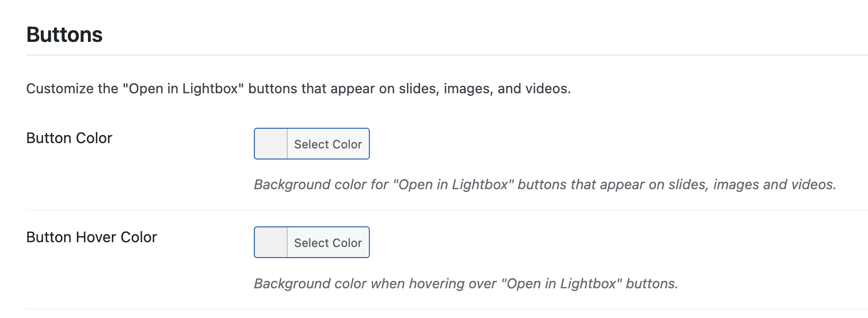Click the "Buttons" section heading
This screenshot has width=868, height=318.
point(65,35)
